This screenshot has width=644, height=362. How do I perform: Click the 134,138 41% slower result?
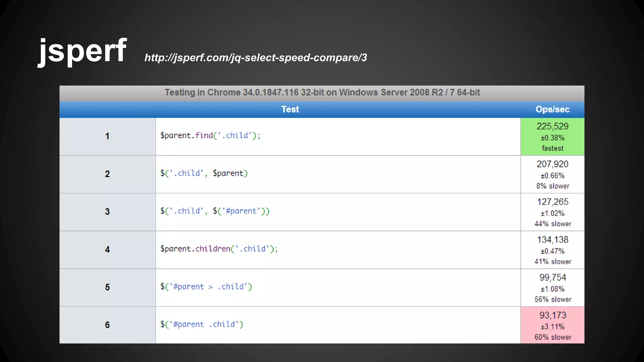[x=552, y=250]
